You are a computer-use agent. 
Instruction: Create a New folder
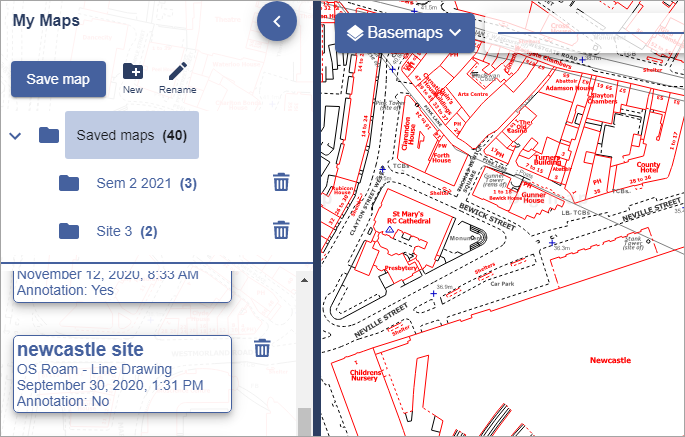point(133,78)
